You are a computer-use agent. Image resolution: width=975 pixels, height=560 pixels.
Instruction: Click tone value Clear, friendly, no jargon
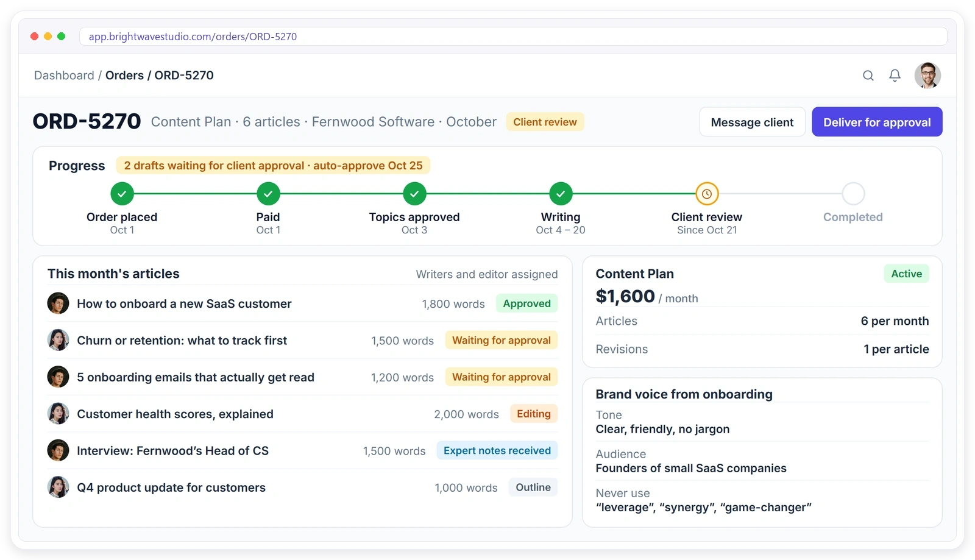(x=662, y=429)
